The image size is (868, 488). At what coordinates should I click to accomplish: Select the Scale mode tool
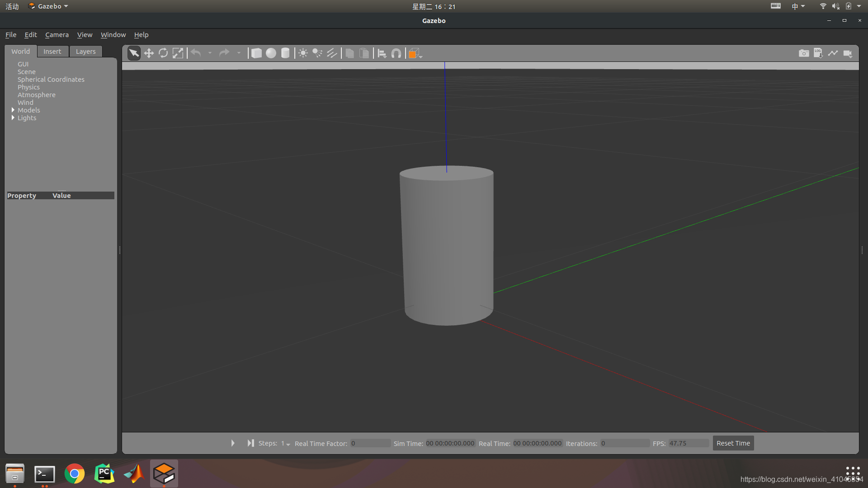pos(178,53)
